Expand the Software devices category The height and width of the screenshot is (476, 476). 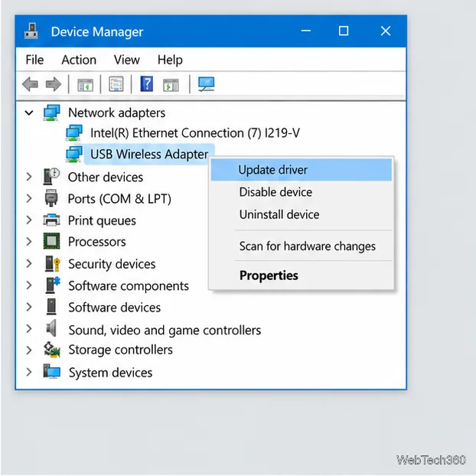click(x=29, y=307)
